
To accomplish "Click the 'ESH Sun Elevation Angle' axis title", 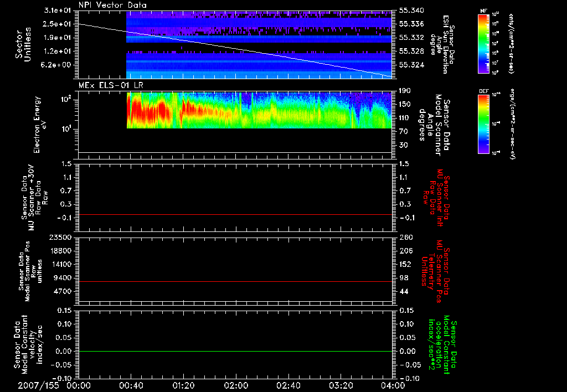I will 442,44.
